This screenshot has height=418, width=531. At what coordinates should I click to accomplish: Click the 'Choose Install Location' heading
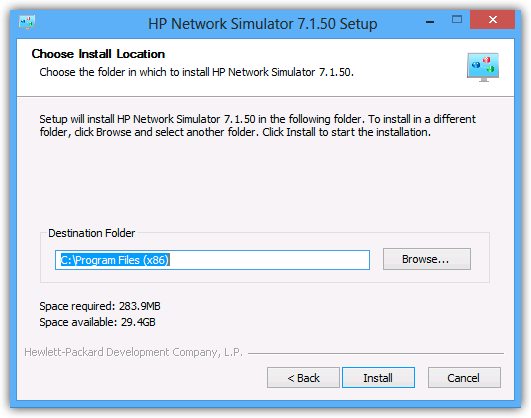coord(98,54)
